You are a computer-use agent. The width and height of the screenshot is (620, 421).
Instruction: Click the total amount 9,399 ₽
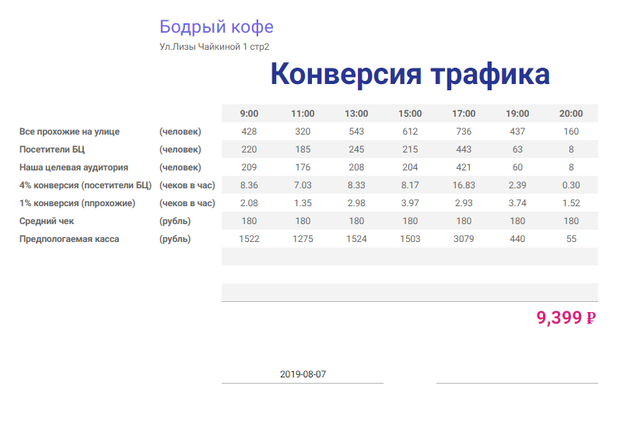(x=566, y=317)
